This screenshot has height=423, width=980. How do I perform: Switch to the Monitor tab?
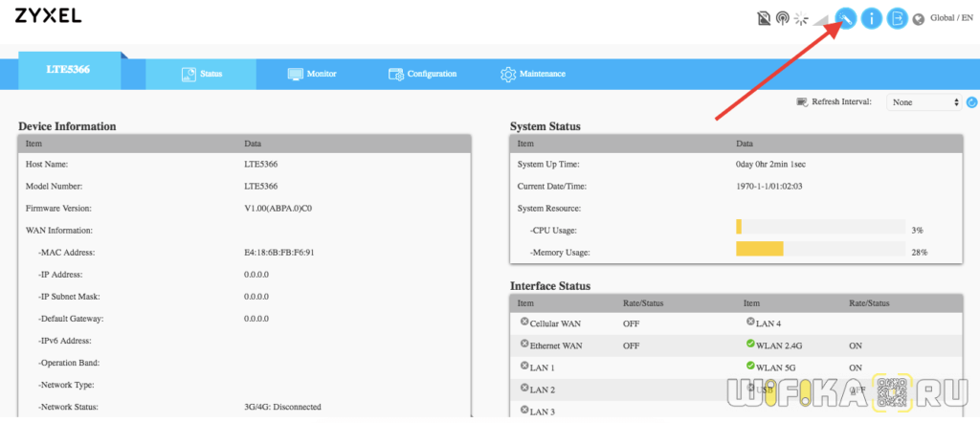tap(312, 74)
